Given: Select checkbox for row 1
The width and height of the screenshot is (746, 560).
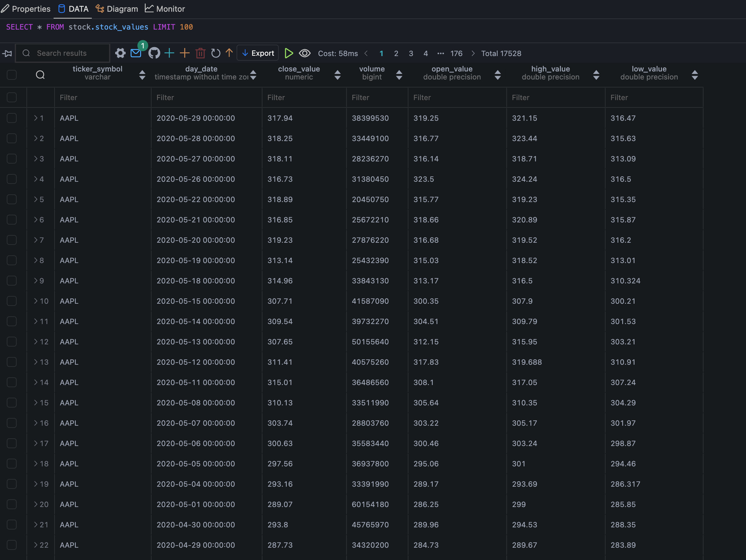Looking at the screenshot, I should [12, 118].
